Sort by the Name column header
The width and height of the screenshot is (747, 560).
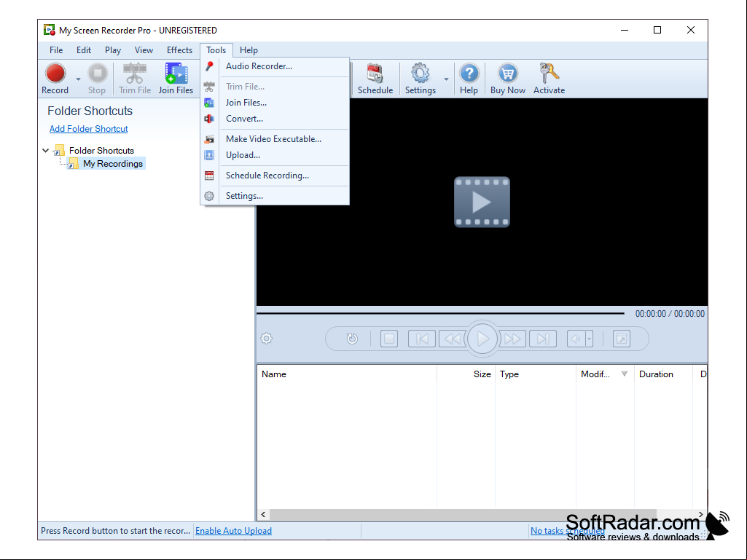[x=347, y=374]
